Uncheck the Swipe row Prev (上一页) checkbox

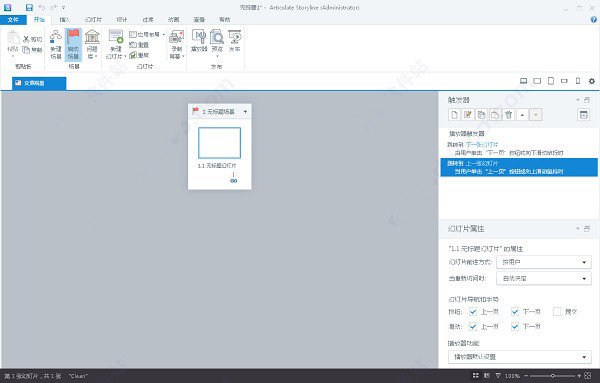473,326
